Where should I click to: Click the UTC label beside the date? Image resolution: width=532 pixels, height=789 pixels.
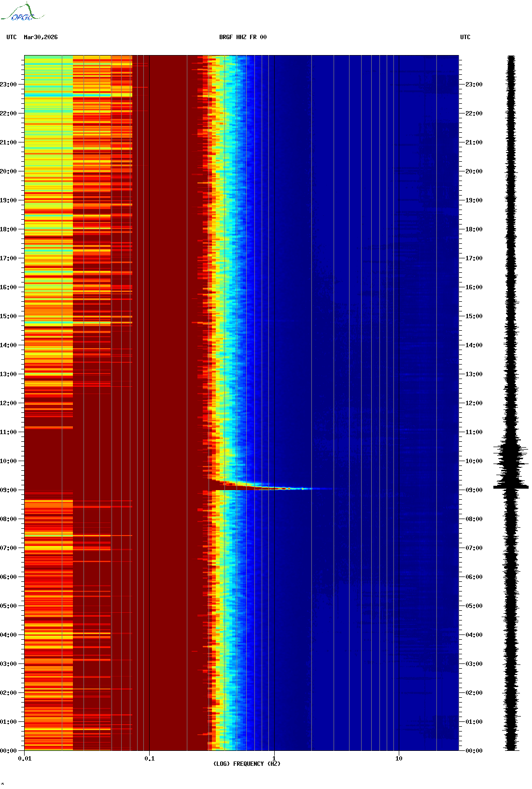click(x=12, y=37)
